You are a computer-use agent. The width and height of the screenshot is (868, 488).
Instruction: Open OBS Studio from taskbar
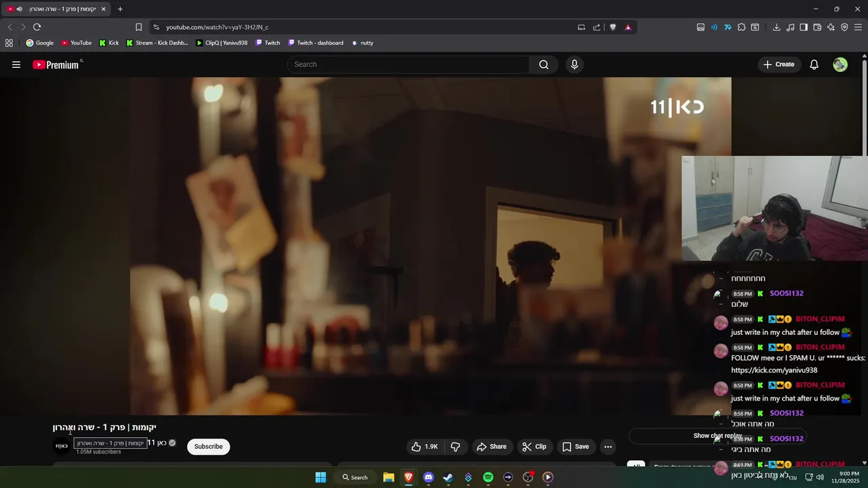click(528, 477)
